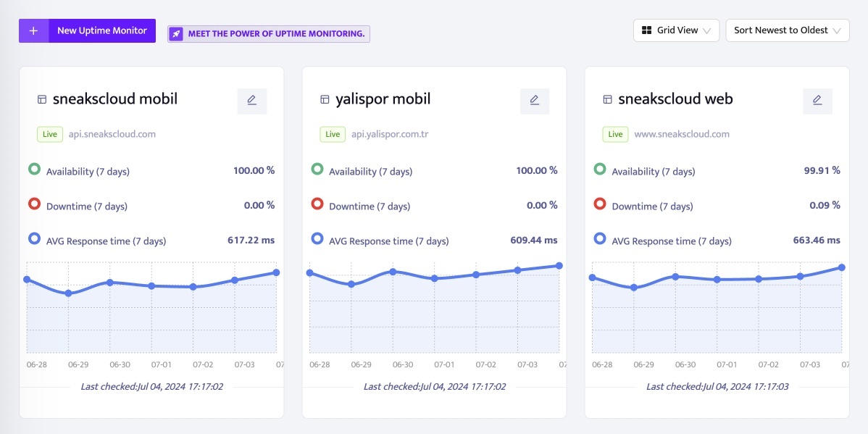
Task: Click the grid icon in the view selector
Action: pos(646,30)
